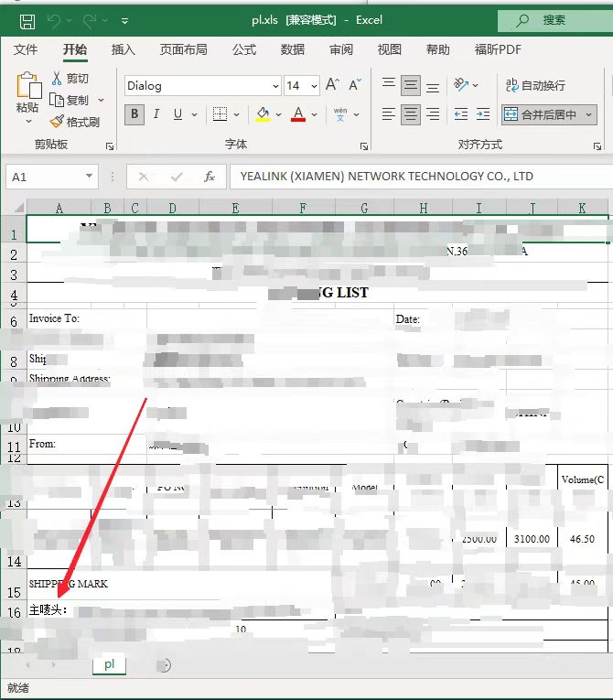Toggle Underline formatting
Screen dimensions: 613x700
tap(177, 114)
